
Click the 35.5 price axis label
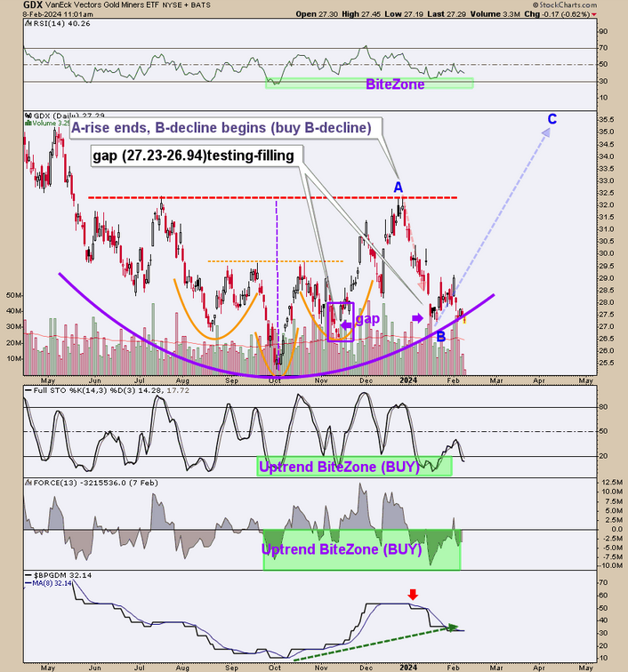[x=606, y=120]
